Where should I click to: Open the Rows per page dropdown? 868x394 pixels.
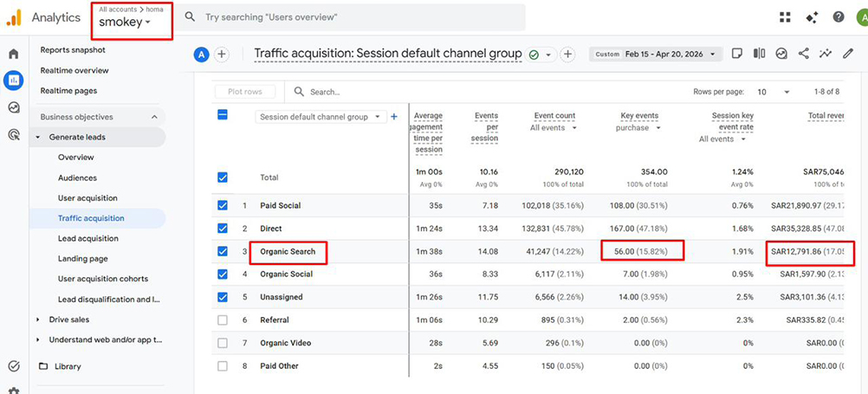[x=773, y=92]
